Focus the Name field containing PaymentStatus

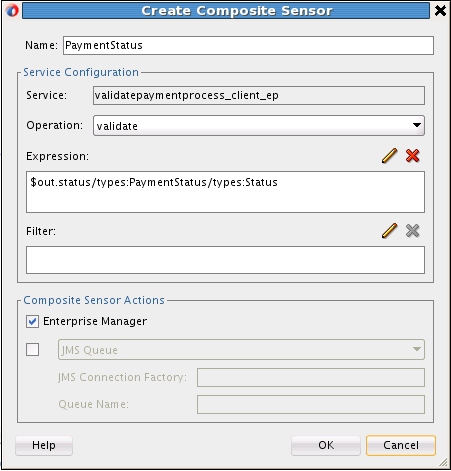(248, 45)
